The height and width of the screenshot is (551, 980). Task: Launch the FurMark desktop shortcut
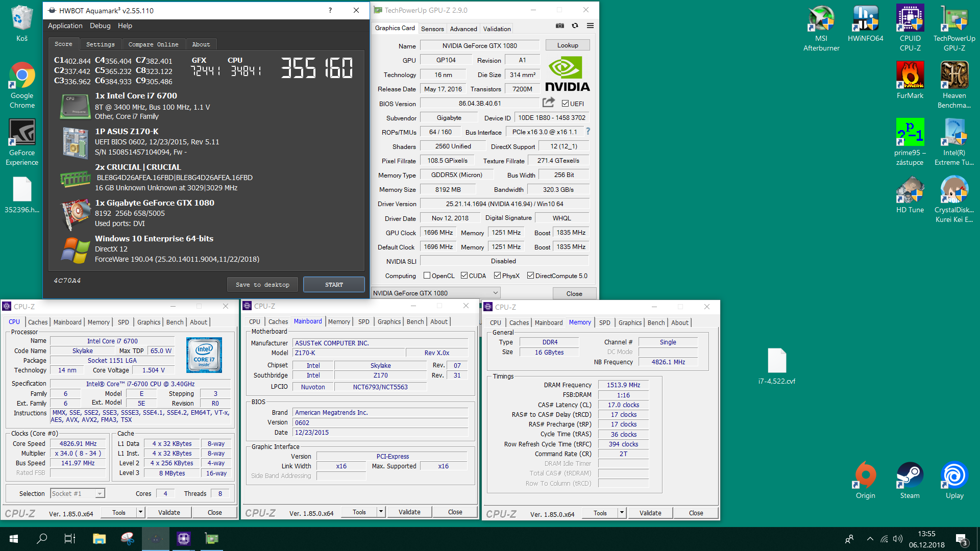pos(910,80)
